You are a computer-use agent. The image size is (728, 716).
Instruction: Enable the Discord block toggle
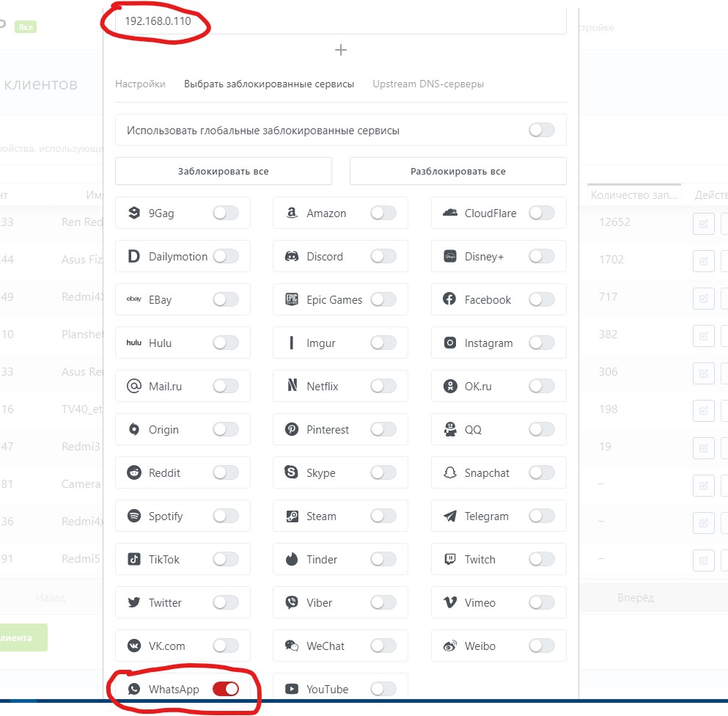coord(383,256)
